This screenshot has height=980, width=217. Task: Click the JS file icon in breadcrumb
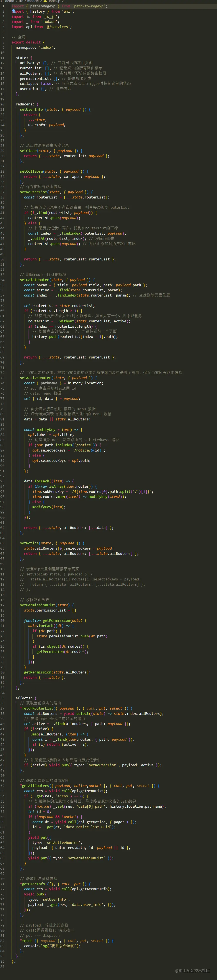(x=45, y=1)
